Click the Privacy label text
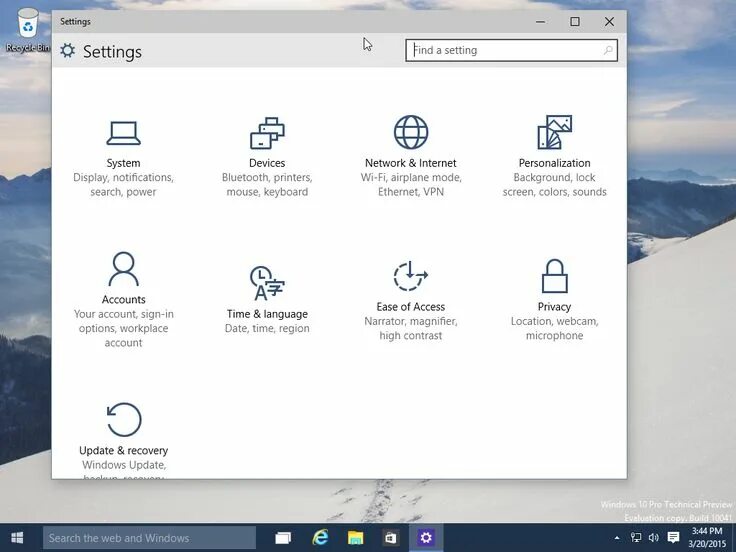The height and width of the screenshot is (552, 736). pyautogui.click(x=554, y=307)
